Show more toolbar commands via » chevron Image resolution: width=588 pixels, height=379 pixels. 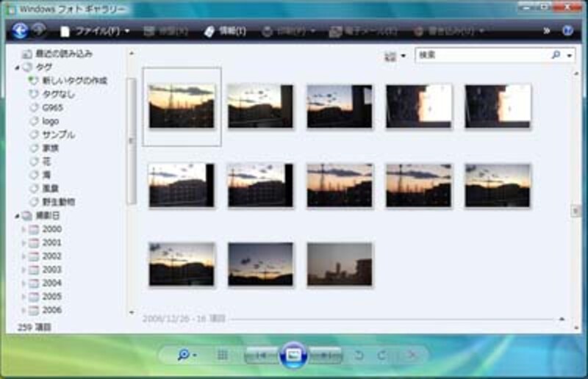(546, 31)
